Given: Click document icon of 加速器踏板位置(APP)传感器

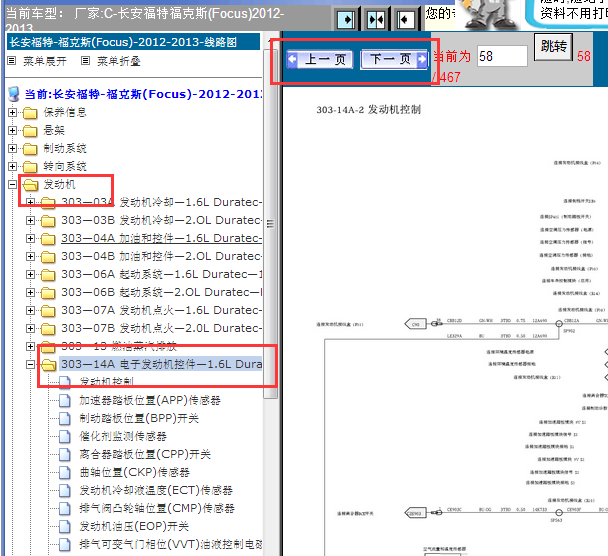Looking at the screenshot, I should [x=65, y=400].
